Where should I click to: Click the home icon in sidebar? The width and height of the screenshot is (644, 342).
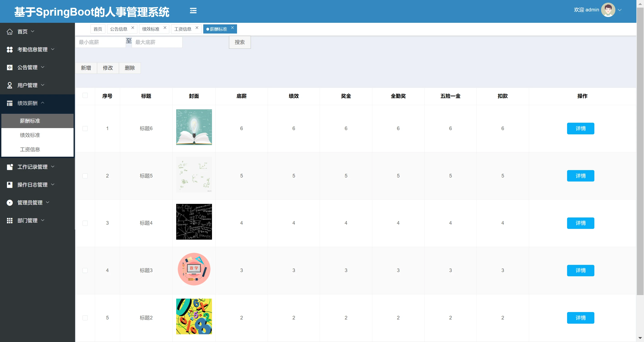[x=9, y=32]
